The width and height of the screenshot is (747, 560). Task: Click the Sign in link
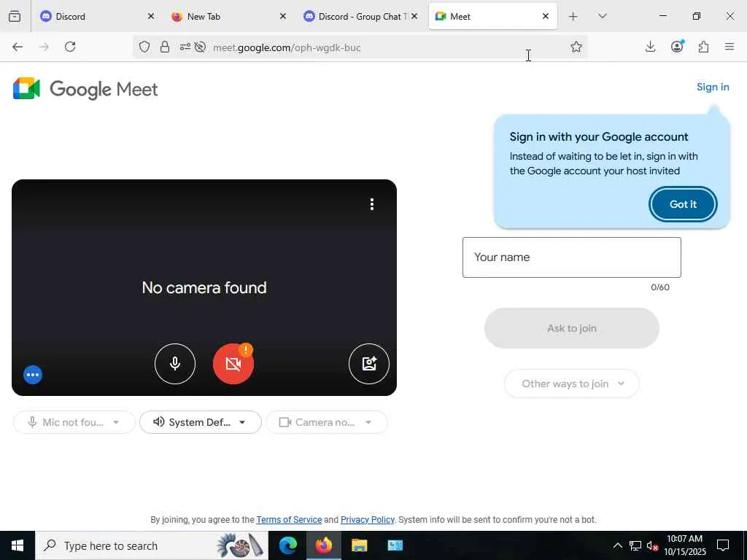(x=713, y=87)
